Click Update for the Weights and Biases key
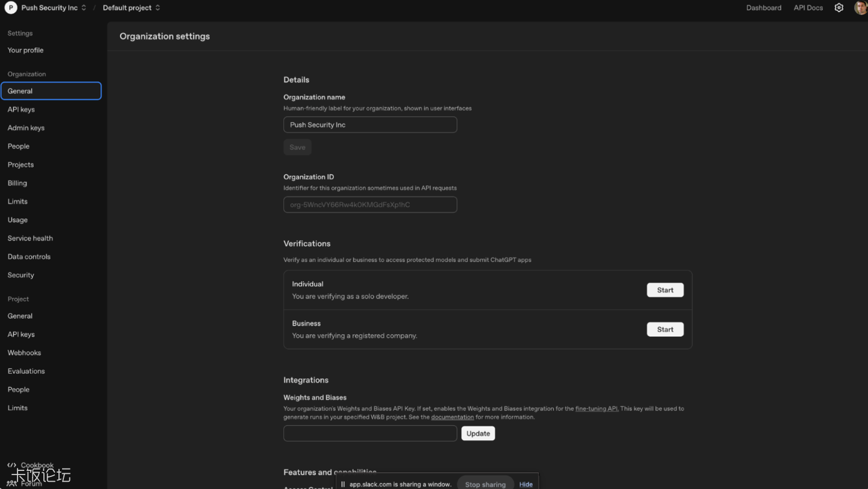 [478, 434]
